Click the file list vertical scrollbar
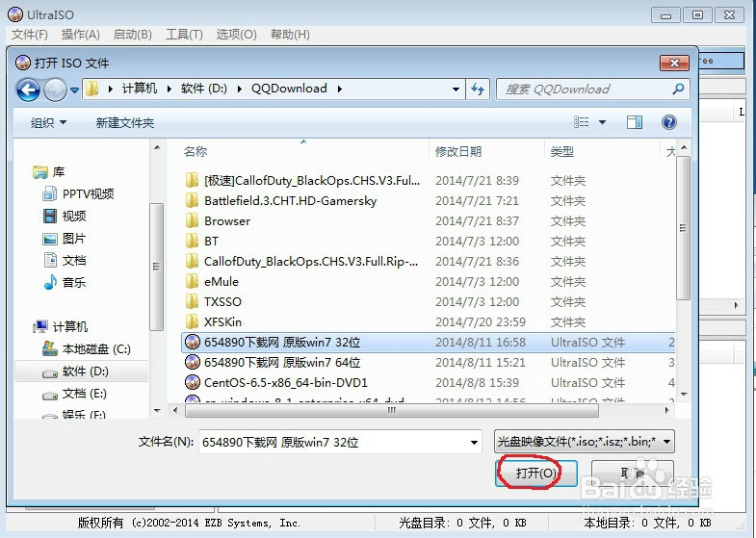Image resolution: width=756 pixels, height=538 pixels. [683, 228]
